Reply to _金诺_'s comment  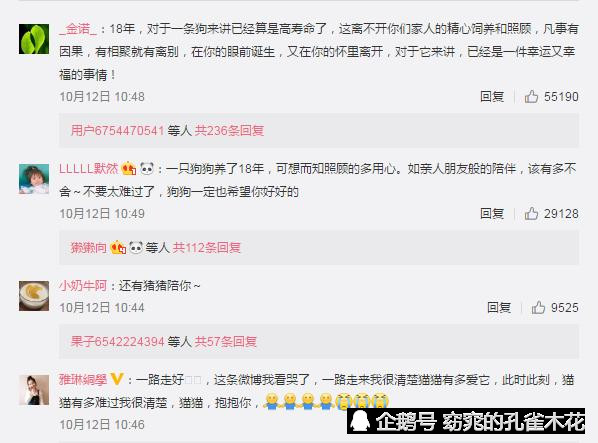(492, 96)
